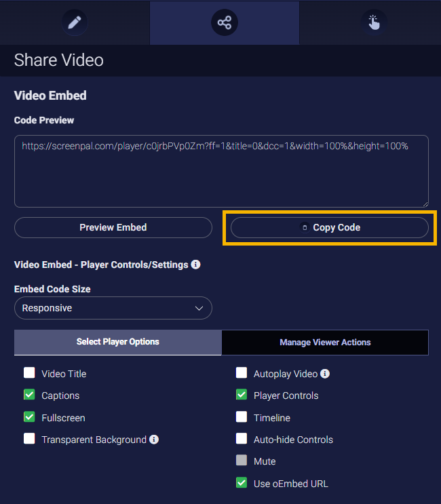The image size is (441, 504).
Task: Open the Embed Code Size dropdown
Action: [x=113, y=308]
